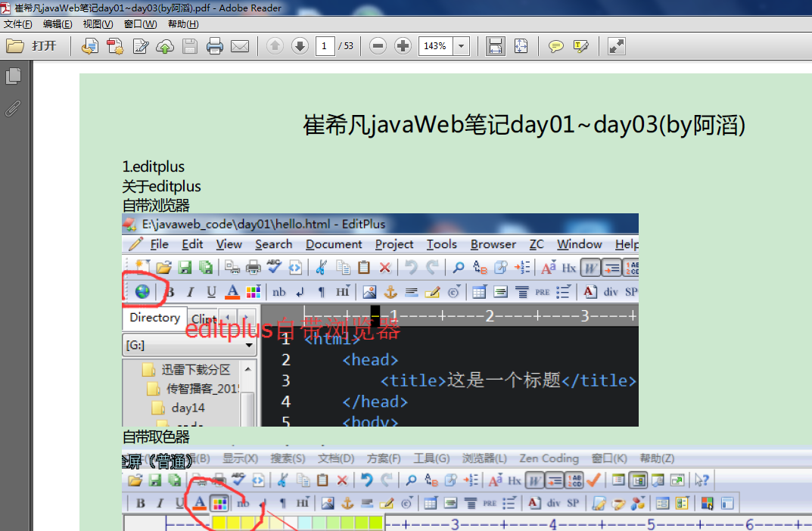812x531 pixels.
Task: Click the <title> code line 3
Action: (x=508, y=381)
